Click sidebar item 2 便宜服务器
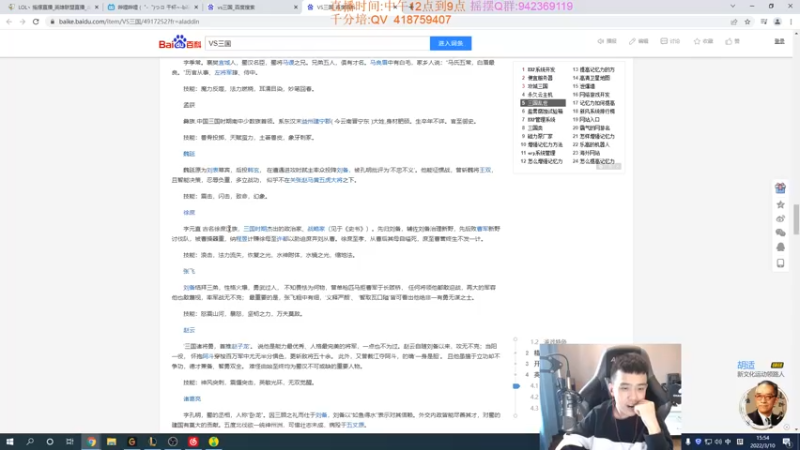Image resolution: width=800 pixels, height=450 pixels. coord(537,78)
